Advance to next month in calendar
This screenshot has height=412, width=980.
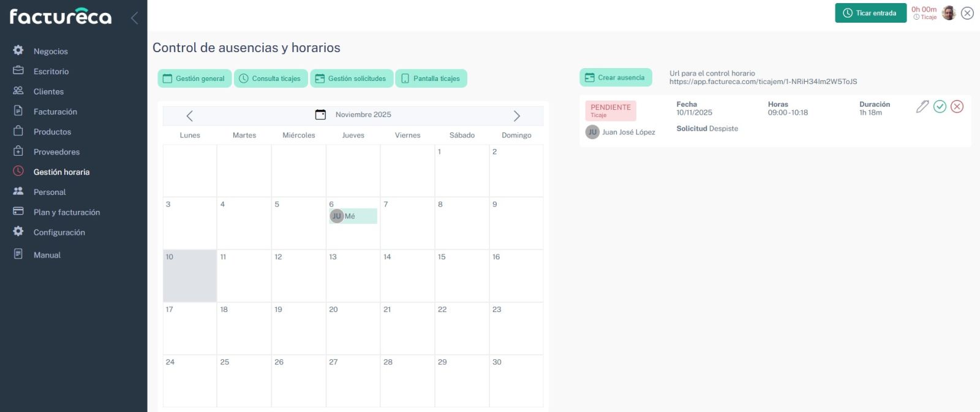coord(516,116)
